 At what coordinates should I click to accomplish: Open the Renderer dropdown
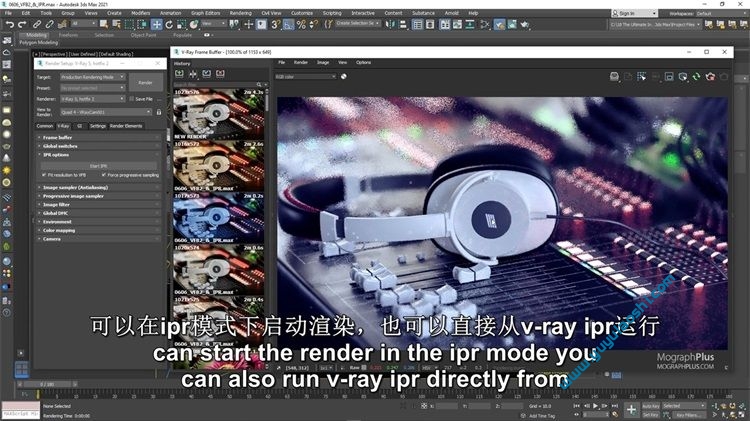pos(93,99)
